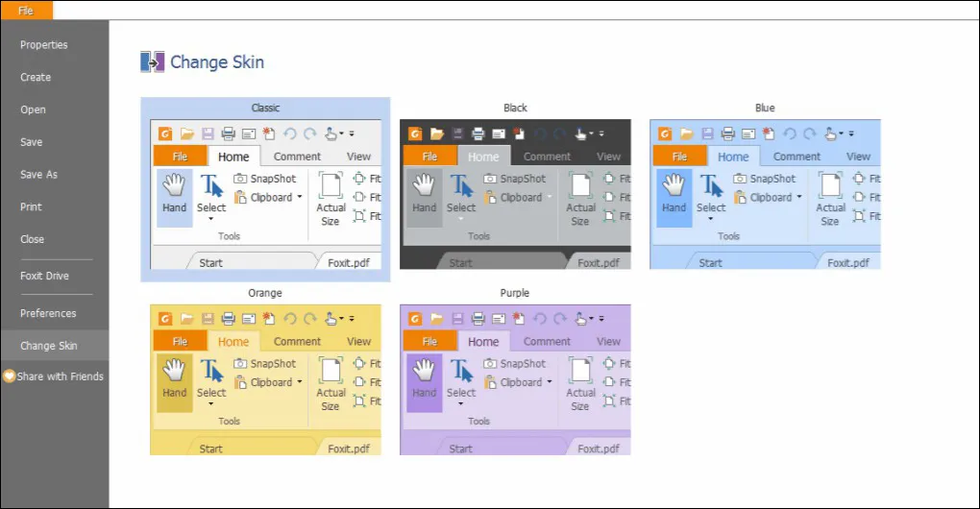Choose the Orange skin label

pos(265,293)
